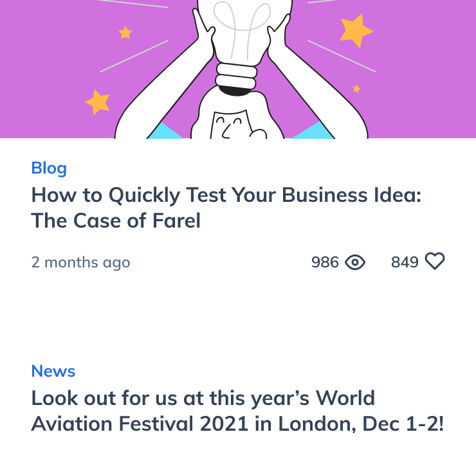Viewport: 476px width, 468px height.
Task: Select 'The Case of Farel' title line
Action: point(116,221)
